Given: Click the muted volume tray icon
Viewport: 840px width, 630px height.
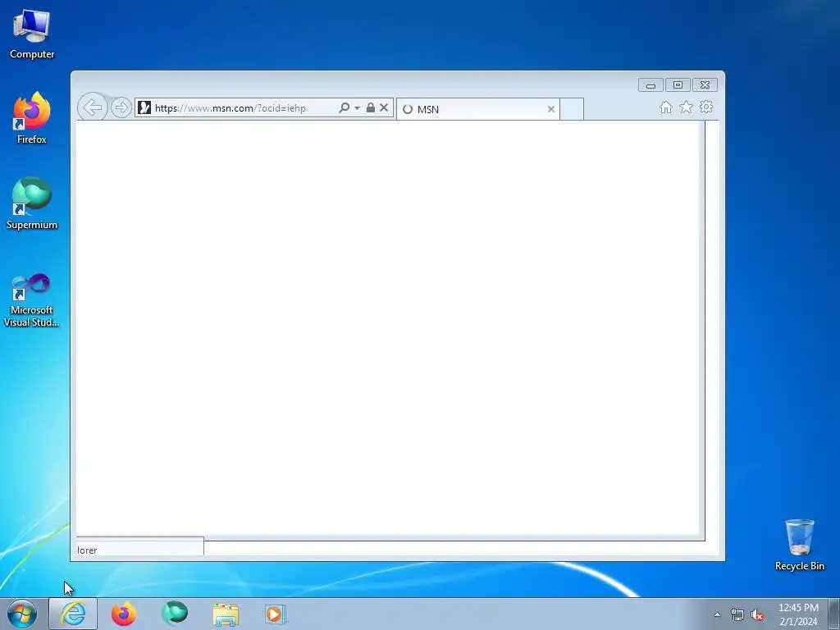Looking at the screenshot, I should (757, 615).
